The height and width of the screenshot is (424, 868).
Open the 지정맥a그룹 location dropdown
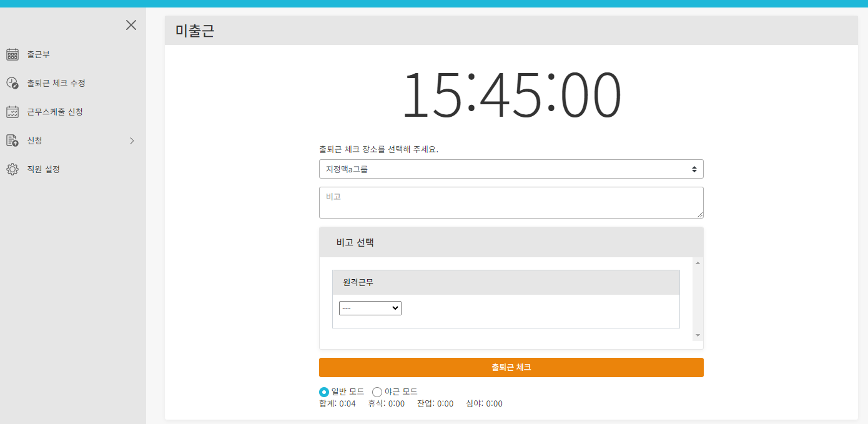511,169
